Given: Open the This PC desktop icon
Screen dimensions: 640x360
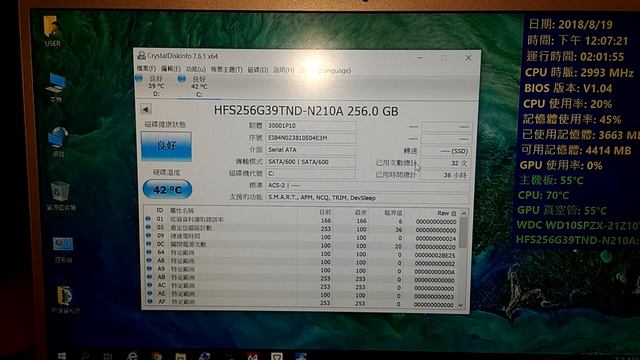Looking at the screenshot, I should 56,87.
